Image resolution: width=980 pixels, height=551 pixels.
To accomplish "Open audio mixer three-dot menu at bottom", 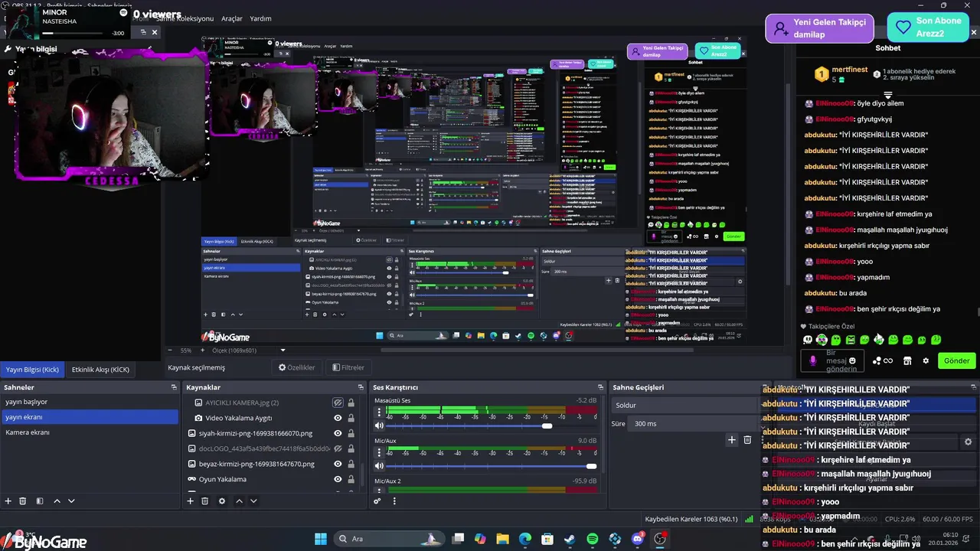I will pyautogui.click(x=394, y=501).
